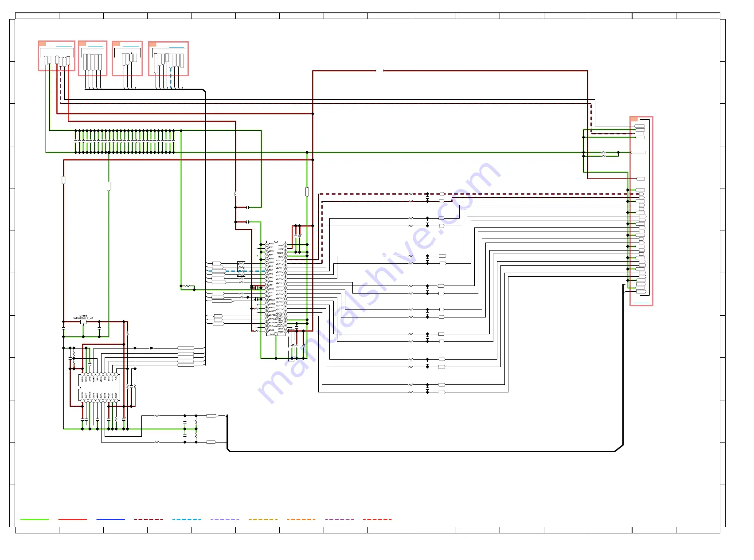The image size is (754, 560).
Task: Select the fourth, widest pink connector block at top
Action: click(x=168, y=59)
